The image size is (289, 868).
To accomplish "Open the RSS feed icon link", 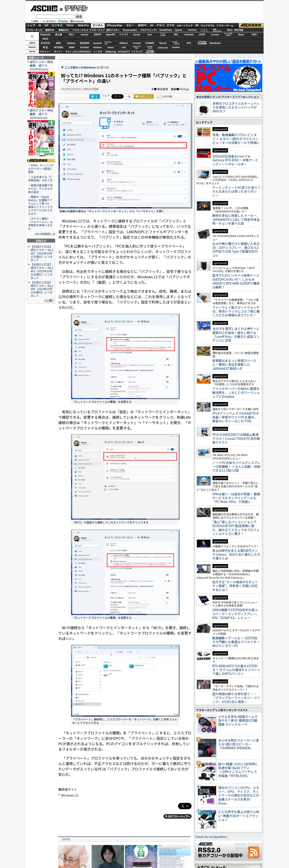I will [x=34, y=21].
